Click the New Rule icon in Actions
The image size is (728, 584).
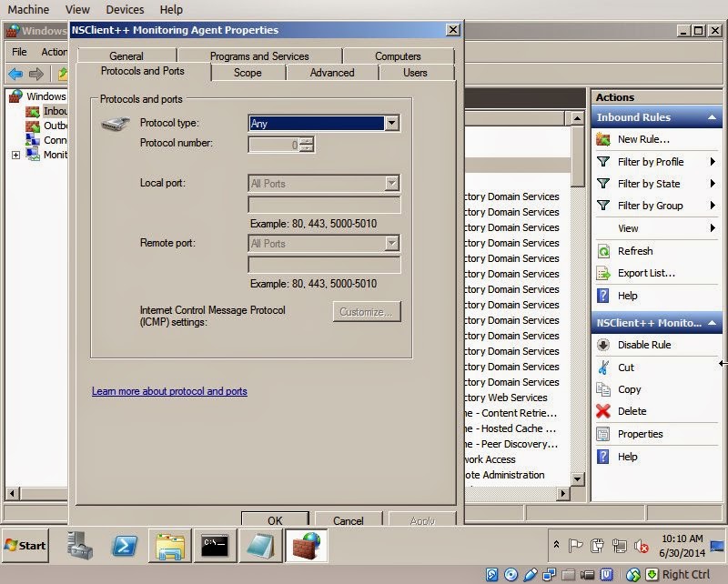(x=602, y=139)
